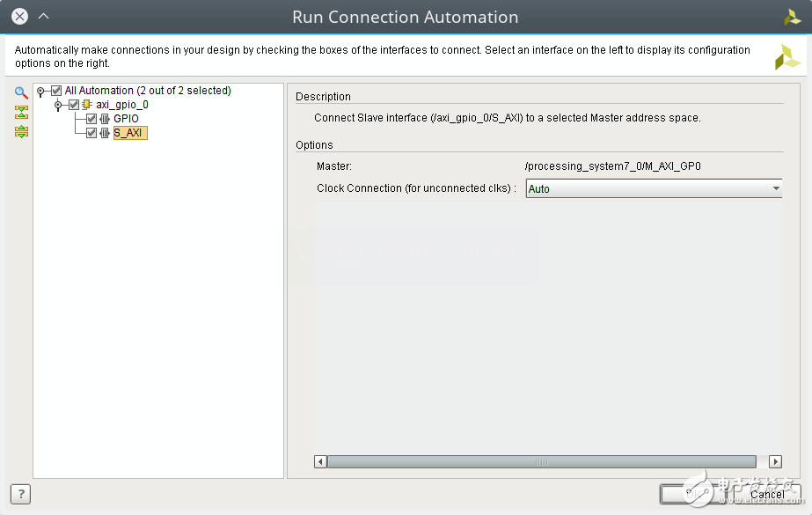Click the window roll-up arrow in title bar
This screenshot has width=812, height=515.
44,16
